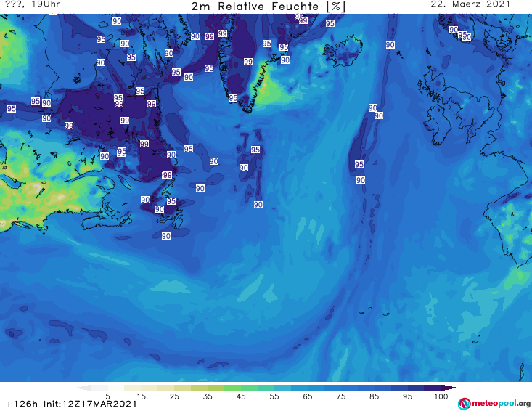Click the '25' value on the color scale
Screen dimensions: 532x411
pos(174,396)
